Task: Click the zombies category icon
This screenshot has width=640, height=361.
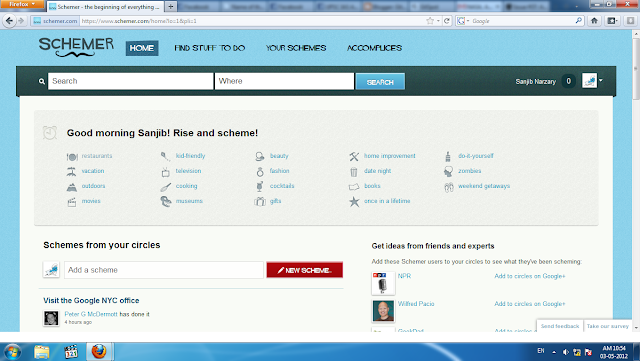Action: [x=448, y=172]
